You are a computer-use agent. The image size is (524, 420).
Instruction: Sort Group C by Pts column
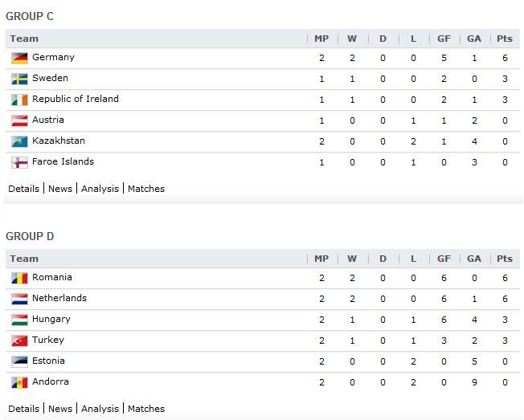click(505, 39)
